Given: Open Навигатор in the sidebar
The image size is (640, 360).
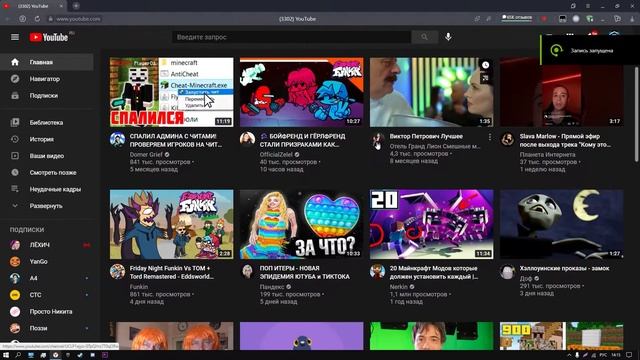Looking at the screenshot, I should click(x=47, y=79).
